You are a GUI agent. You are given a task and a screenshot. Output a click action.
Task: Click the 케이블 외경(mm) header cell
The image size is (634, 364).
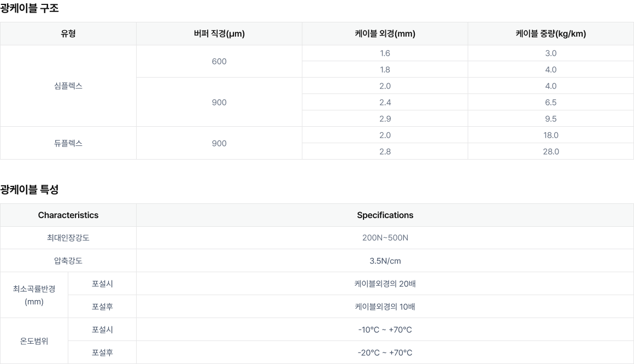click(x=385, y=33)
